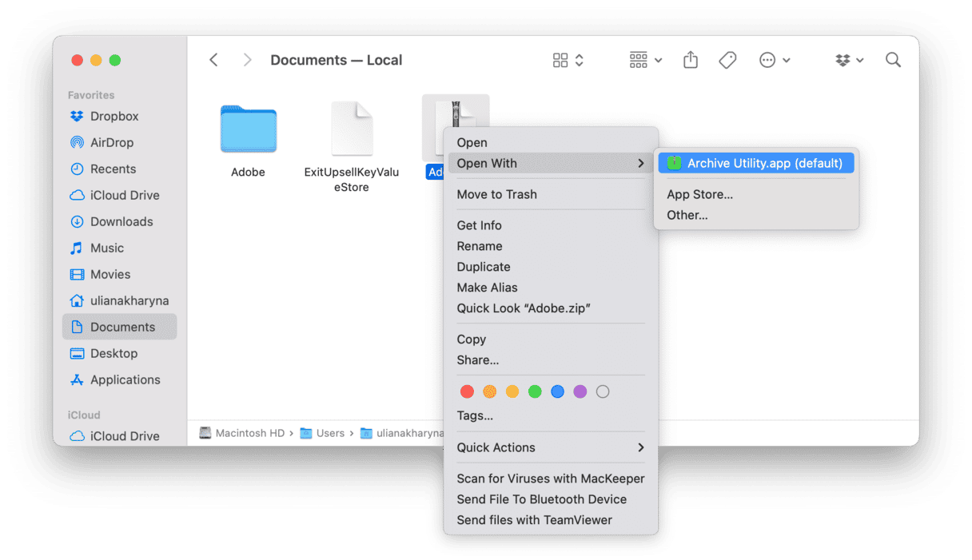Screen dimensions: 972x560
Task: Expand the Quick Actions submenu
Action: (x=550, y=447)
